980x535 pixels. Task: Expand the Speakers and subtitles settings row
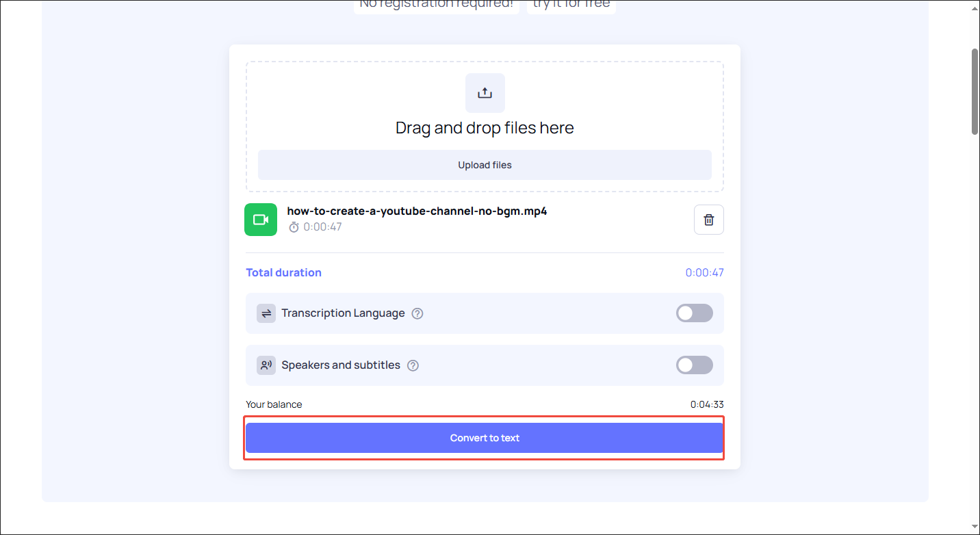click(485, 365)
